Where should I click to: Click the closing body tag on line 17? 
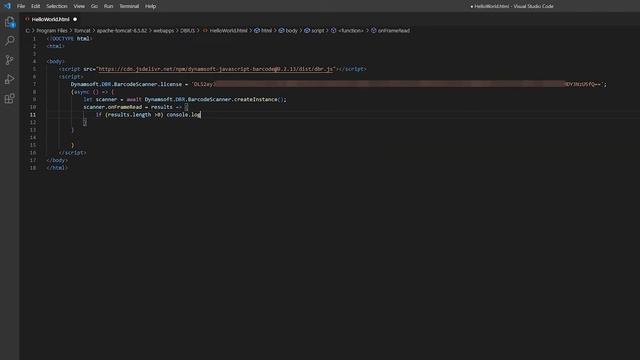coord(57,160)
